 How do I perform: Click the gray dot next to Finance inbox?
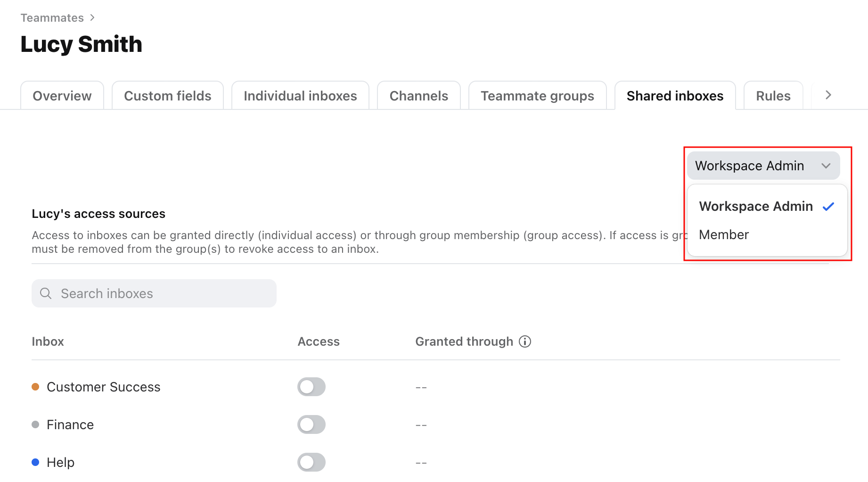(35, 424)
